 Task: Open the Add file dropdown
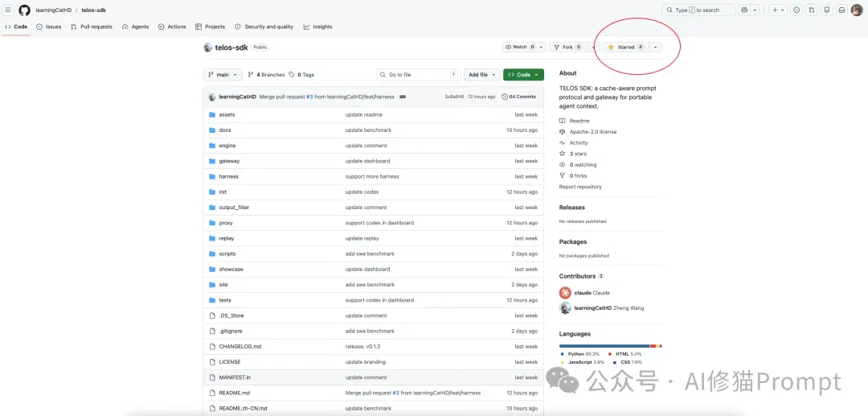482,75
